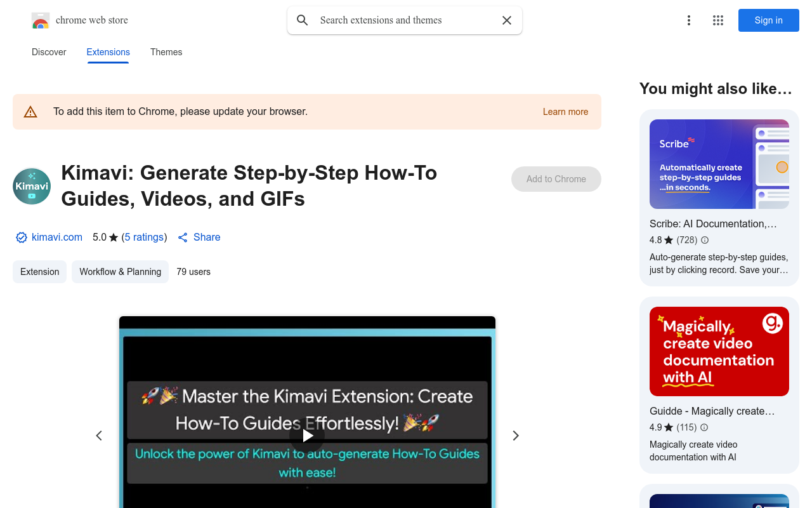This screenshot has width=812, height=508.
Task: Click the Share link text
Action: pyautogui.click(x=207, y=237)
